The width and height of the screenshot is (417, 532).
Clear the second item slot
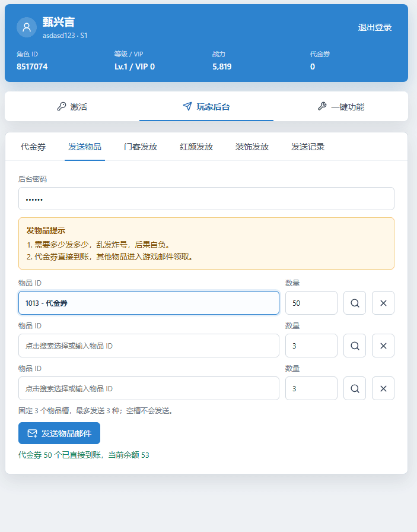pos(383,346)
